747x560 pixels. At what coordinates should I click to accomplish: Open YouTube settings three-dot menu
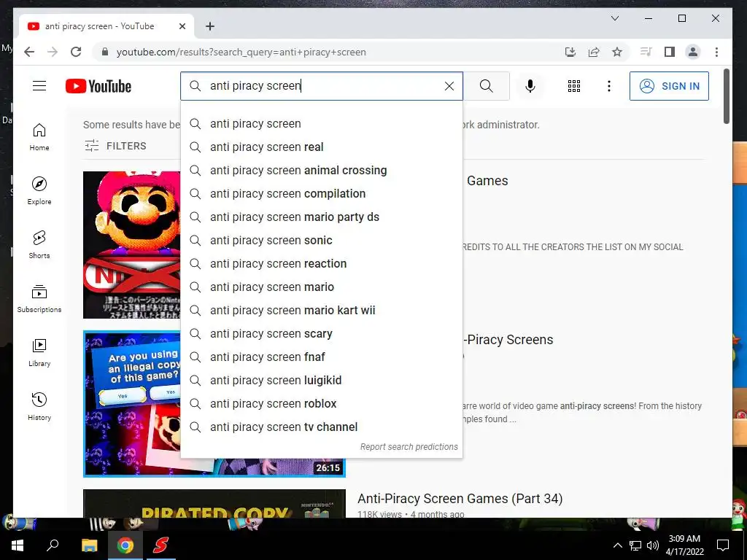pos(608,86)
